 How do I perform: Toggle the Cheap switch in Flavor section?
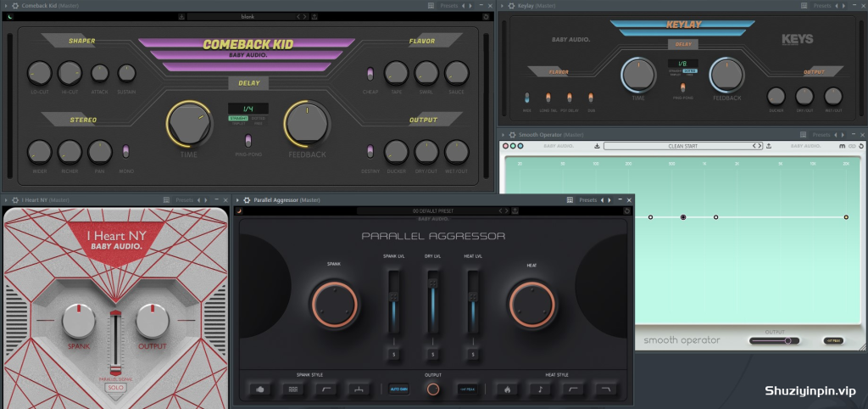(x=370, y=74)
